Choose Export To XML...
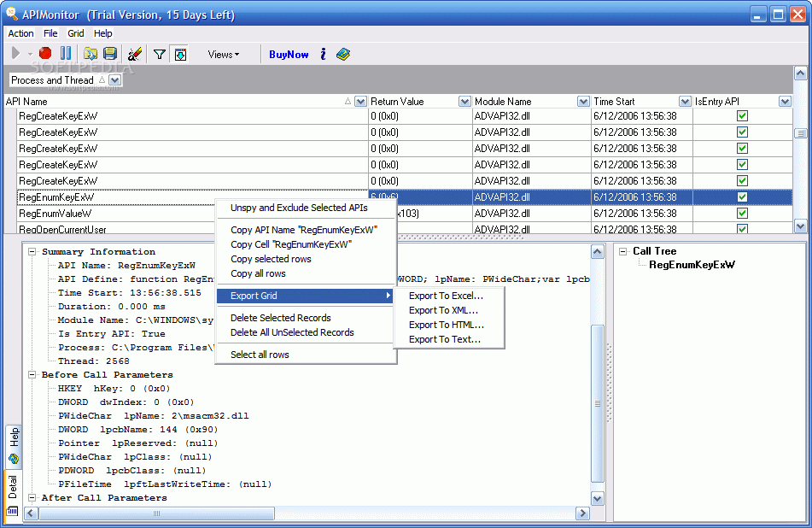 click(x=448, y=310)
